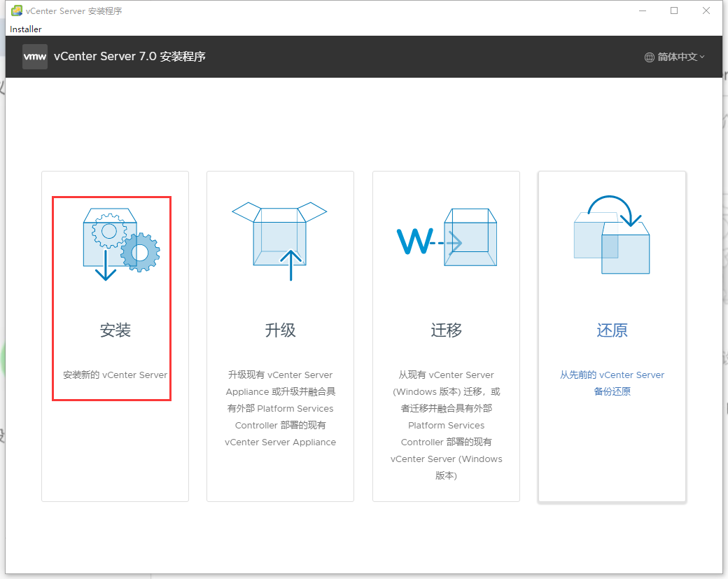The height and width of the screenshot is (579, 728).
Task: Close the vCenter Server installer window
Action: (x=706, y=11)
